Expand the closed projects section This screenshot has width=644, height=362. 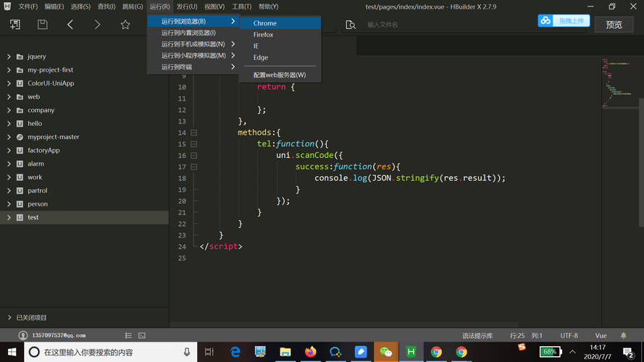pyautogui.click(x=9, y=317)
